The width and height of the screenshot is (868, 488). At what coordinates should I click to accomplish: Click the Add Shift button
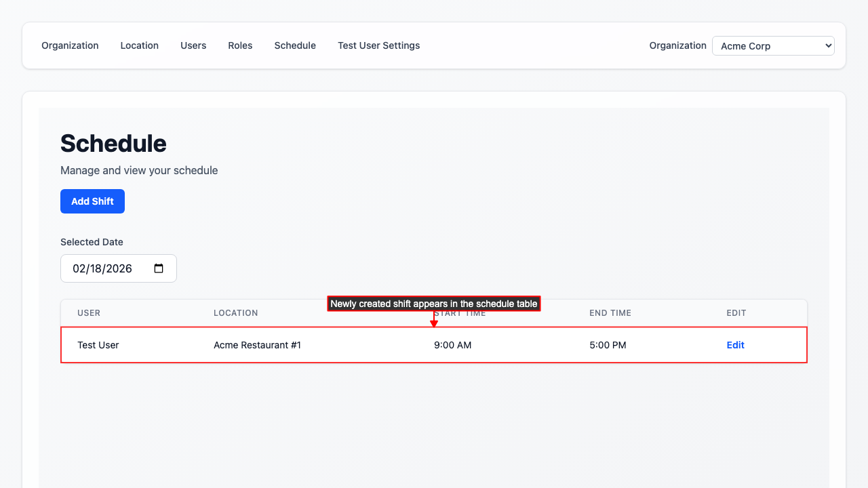coord(92,201)
